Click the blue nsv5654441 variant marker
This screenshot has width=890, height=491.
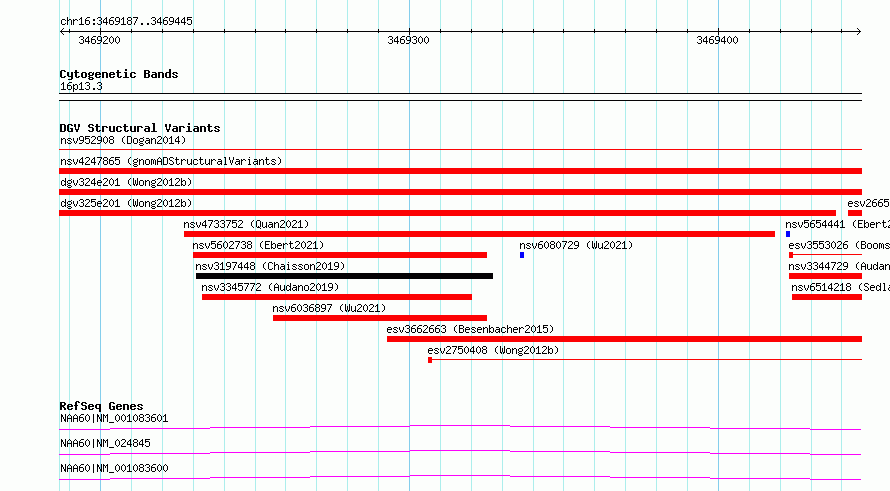pyautogui.click(x=788, y=234)
